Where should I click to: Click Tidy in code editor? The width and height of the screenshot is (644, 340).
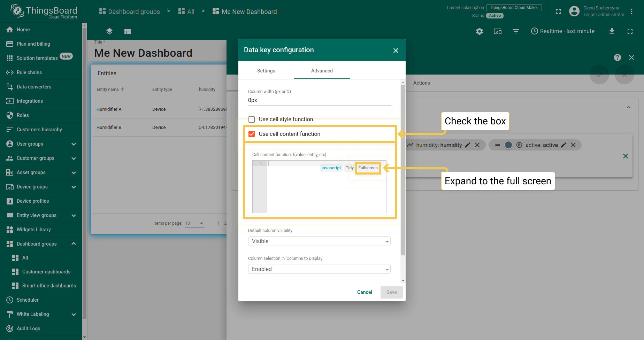(x=350, y=168)
